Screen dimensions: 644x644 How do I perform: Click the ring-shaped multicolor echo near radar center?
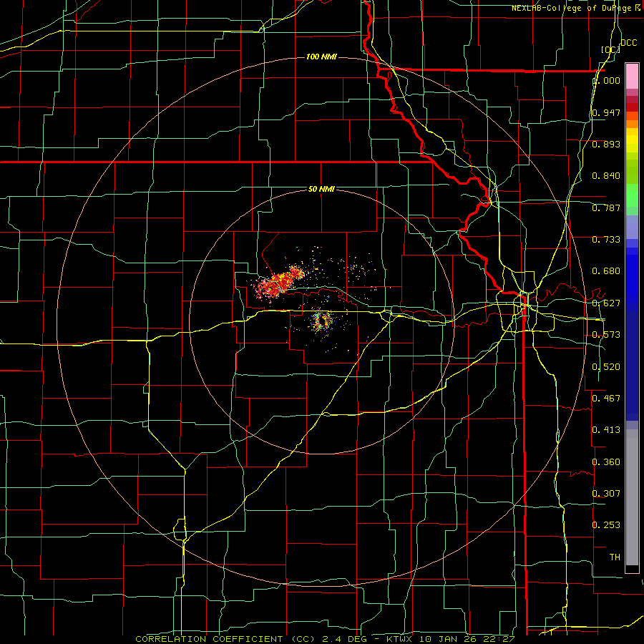pos(321,321)
